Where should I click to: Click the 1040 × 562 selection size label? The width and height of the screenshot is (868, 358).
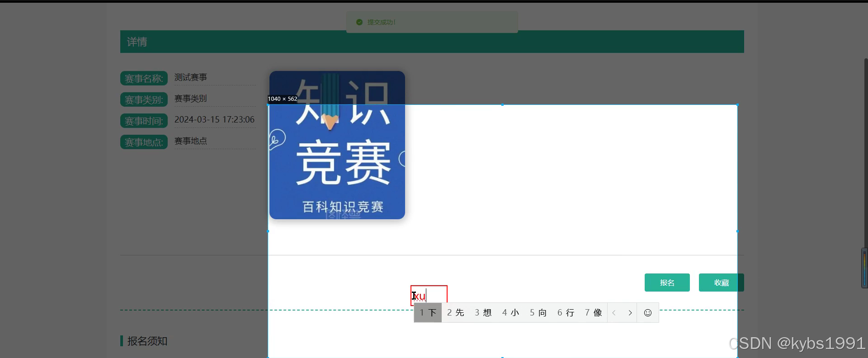[x=283, y=99]
